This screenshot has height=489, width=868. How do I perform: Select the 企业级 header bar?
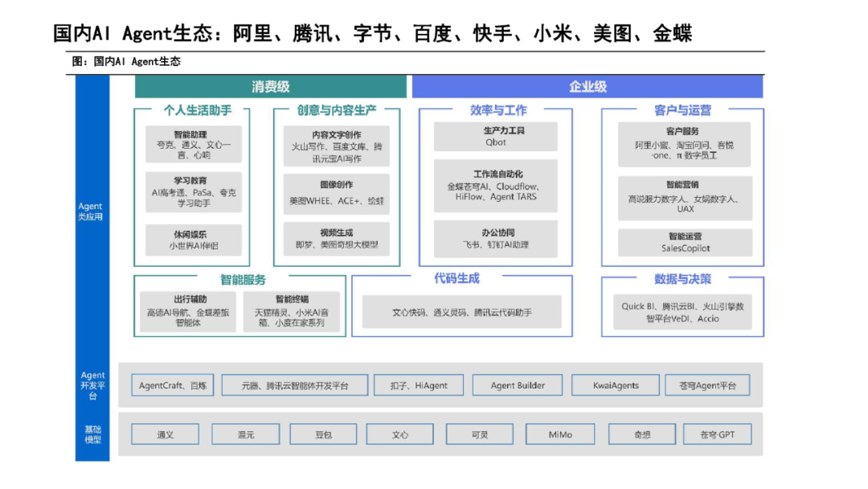(588, 86)
